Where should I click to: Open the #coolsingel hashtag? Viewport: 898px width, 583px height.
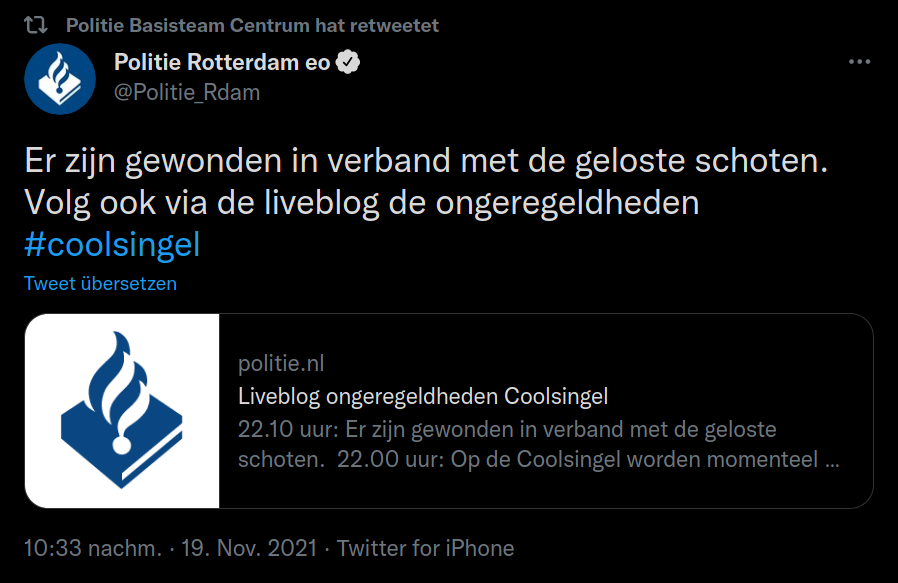(x=112, y=245)
